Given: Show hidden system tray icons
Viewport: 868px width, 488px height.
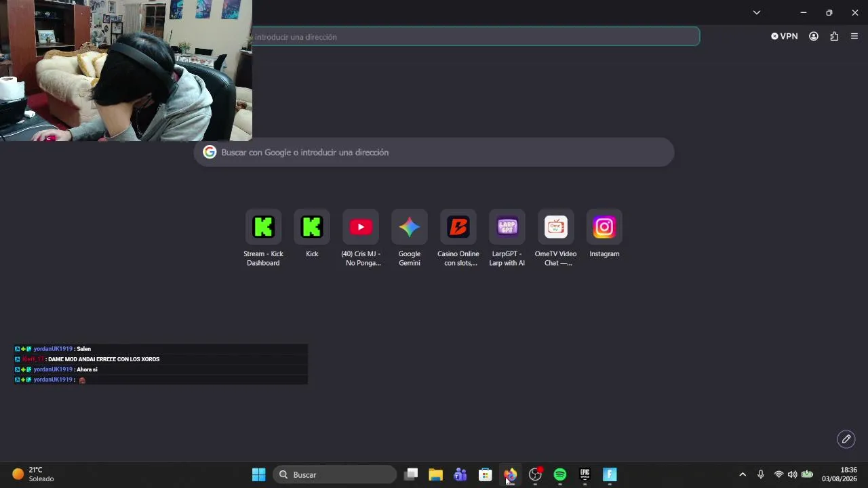Looking at the screenshot, I should tap(743, 474).
